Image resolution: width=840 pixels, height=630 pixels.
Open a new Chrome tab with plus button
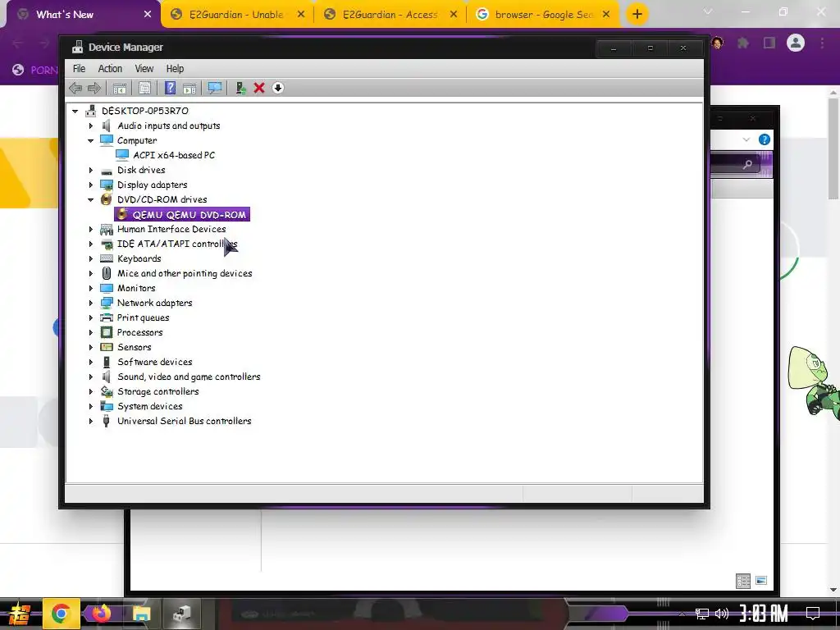tap(637, 15)
